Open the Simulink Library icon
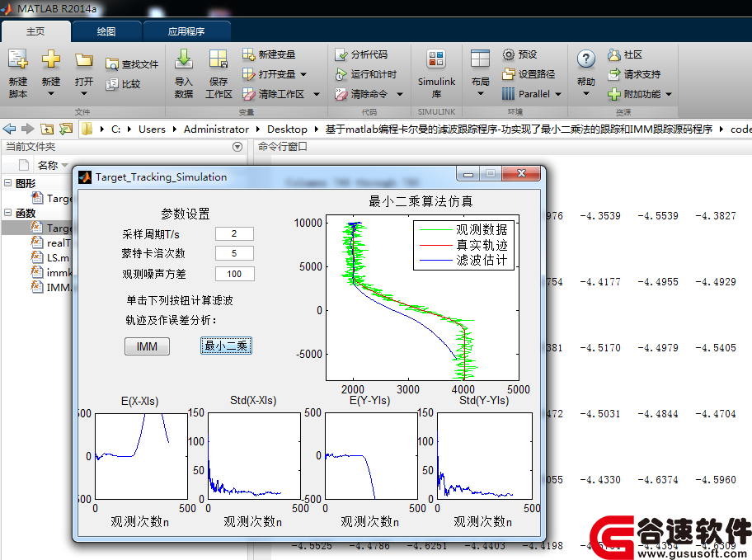Image resolution: width=752 pixels, height=560 pixels. click(436, 59)
